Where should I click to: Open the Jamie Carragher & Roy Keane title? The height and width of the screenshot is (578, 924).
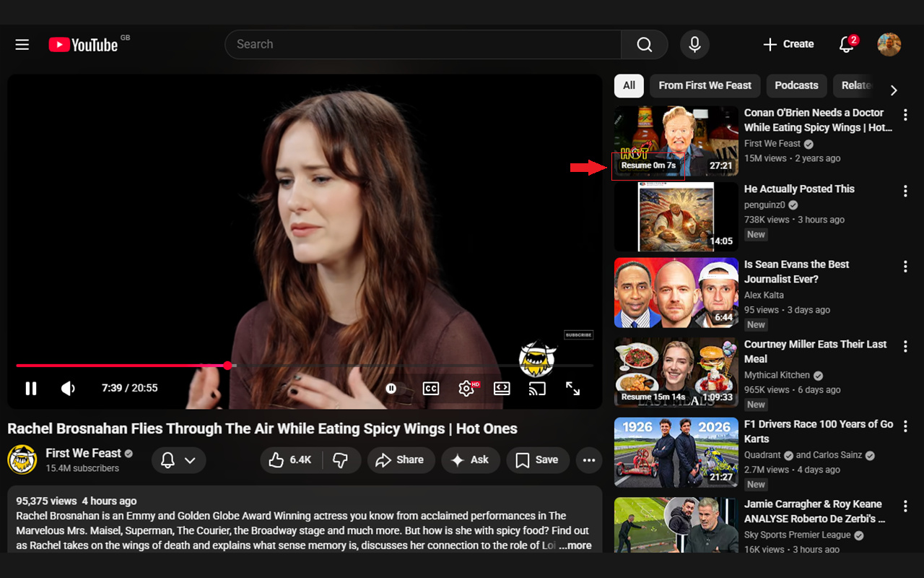point(815,512)
